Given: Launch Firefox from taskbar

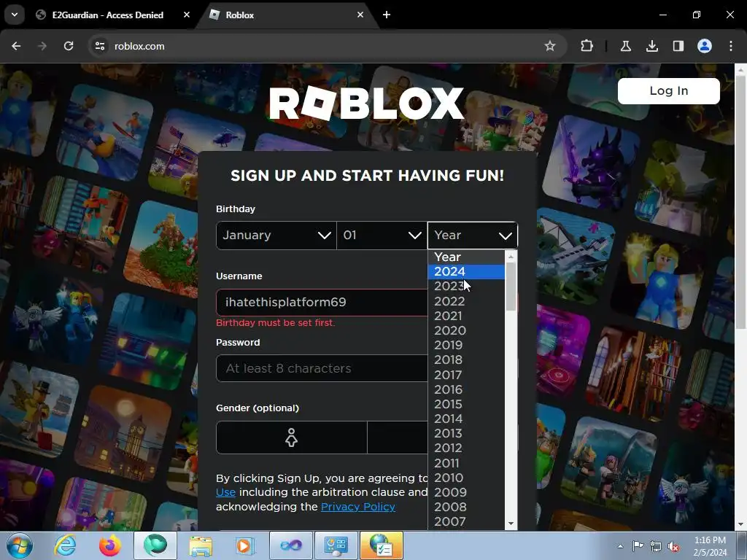Looking at the screenshot, I should [x=110, y=545].
